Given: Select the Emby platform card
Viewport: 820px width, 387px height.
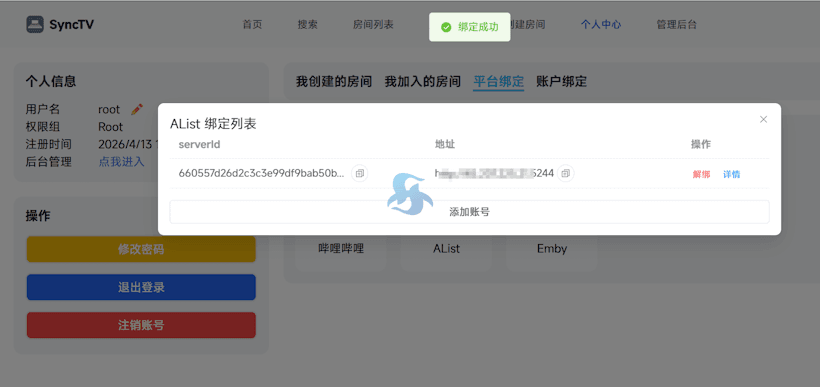Looking at the screenshot, I should pyautogui.click(x=552, y=249).
